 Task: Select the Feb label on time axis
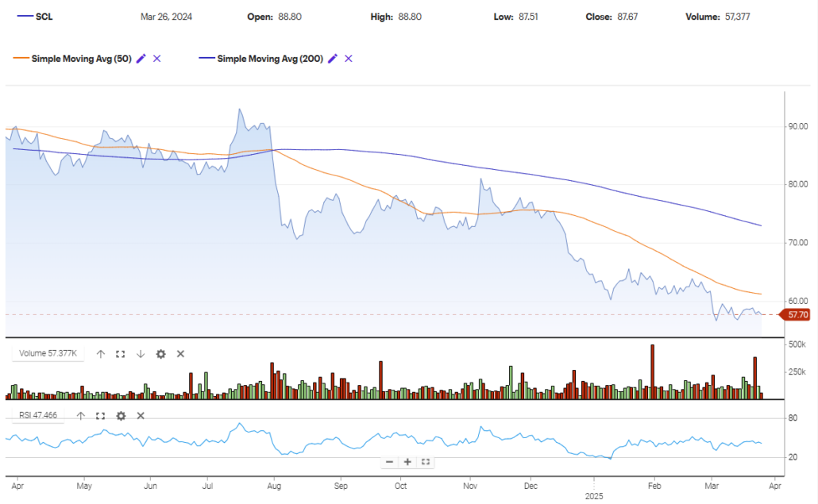pos(654,486)
